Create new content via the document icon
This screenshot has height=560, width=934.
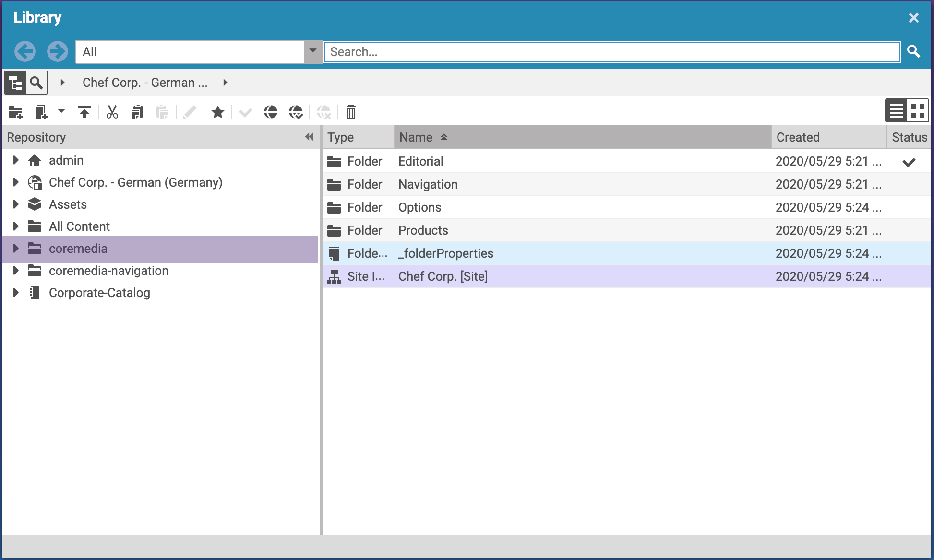click(x=41, y=112)
